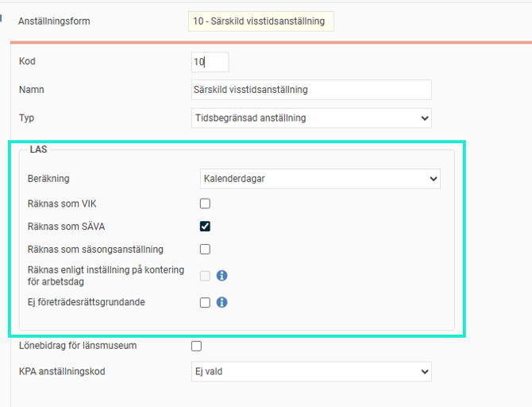Click info icon next to Ej företrädesrättsgrundande
Image resolution: width=532 pixels, height=407 pixels.
222,303
